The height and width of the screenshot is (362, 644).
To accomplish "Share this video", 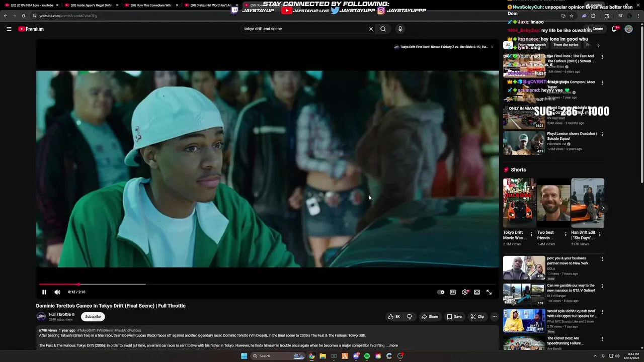I will pos(430,317).
